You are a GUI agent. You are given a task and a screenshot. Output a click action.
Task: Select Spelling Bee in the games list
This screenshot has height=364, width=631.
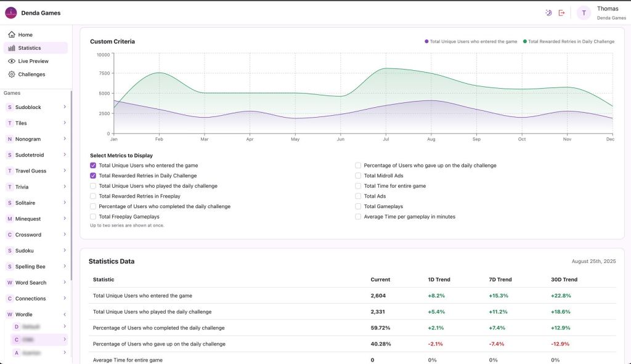coord(30,267)
